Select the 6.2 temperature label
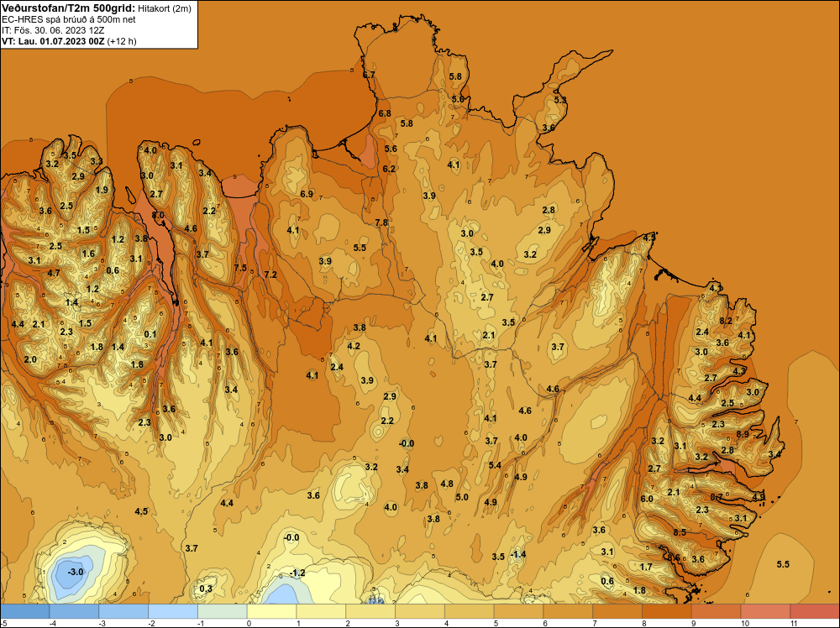 coord(389,169)
